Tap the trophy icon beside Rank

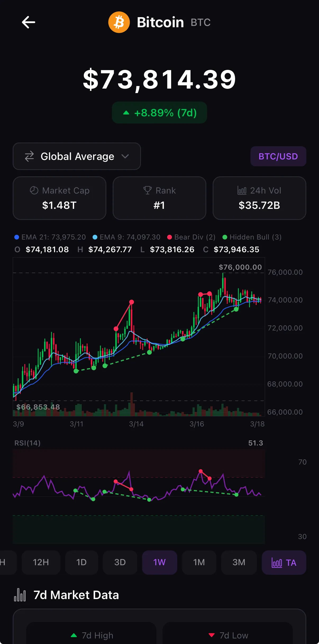click(147, 190)
